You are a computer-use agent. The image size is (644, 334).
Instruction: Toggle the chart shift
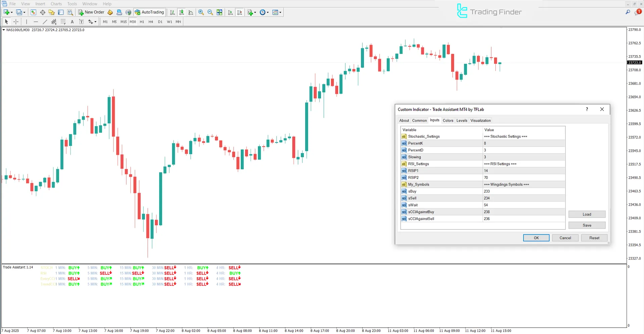point(240,12)
